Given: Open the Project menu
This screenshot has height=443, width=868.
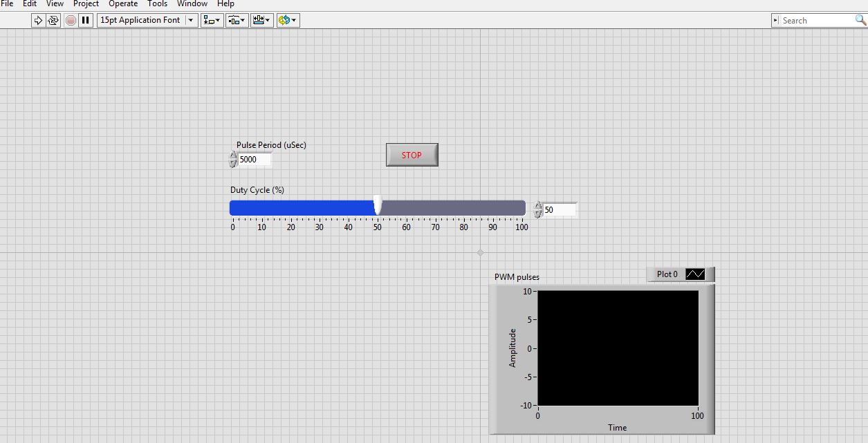Looking at the screenshot, I should tap(86, 4).
